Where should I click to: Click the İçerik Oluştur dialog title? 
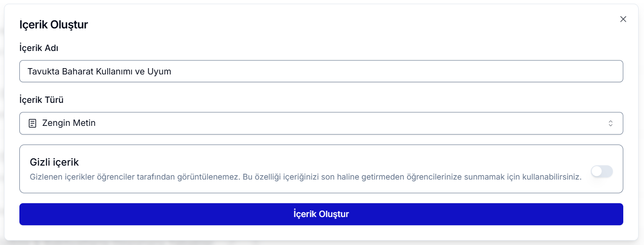(53, 25)
